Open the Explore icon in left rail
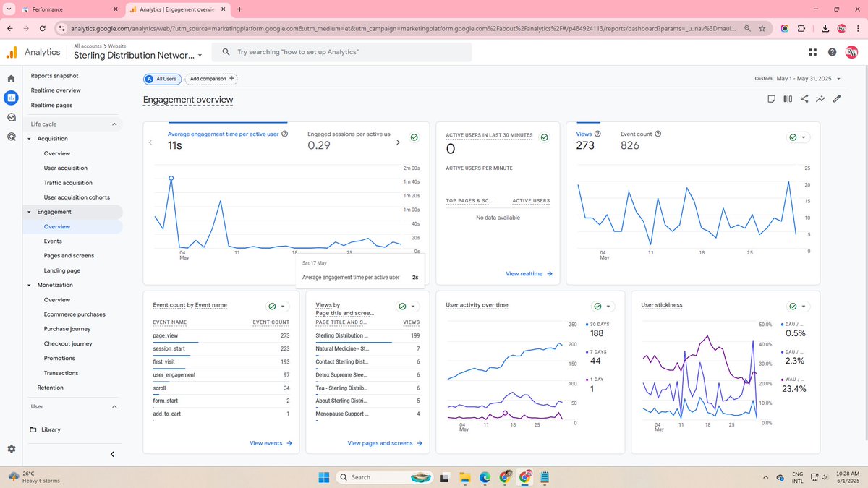Viewport: 868px width, 488px height. pos(11,117)
